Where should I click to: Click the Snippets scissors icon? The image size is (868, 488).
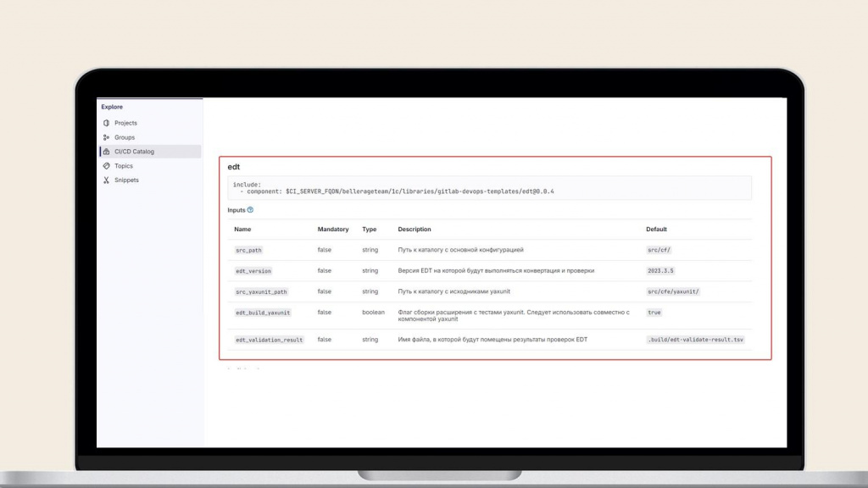click(x=106, y=180)
